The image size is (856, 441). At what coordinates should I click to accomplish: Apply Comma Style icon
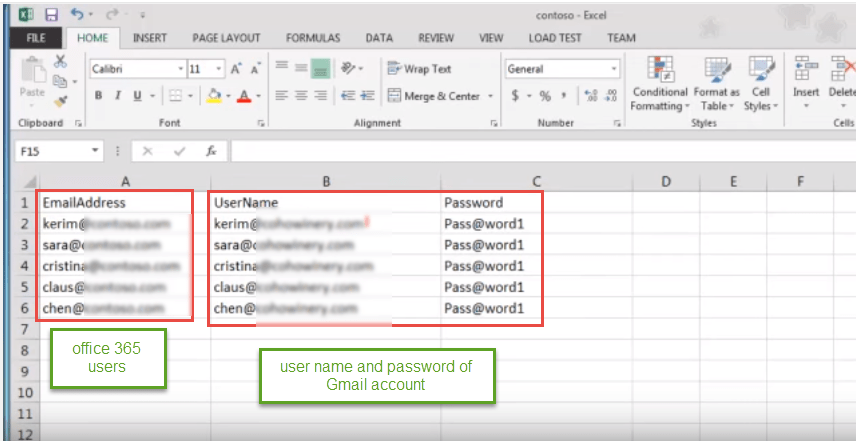coord(565,96)
